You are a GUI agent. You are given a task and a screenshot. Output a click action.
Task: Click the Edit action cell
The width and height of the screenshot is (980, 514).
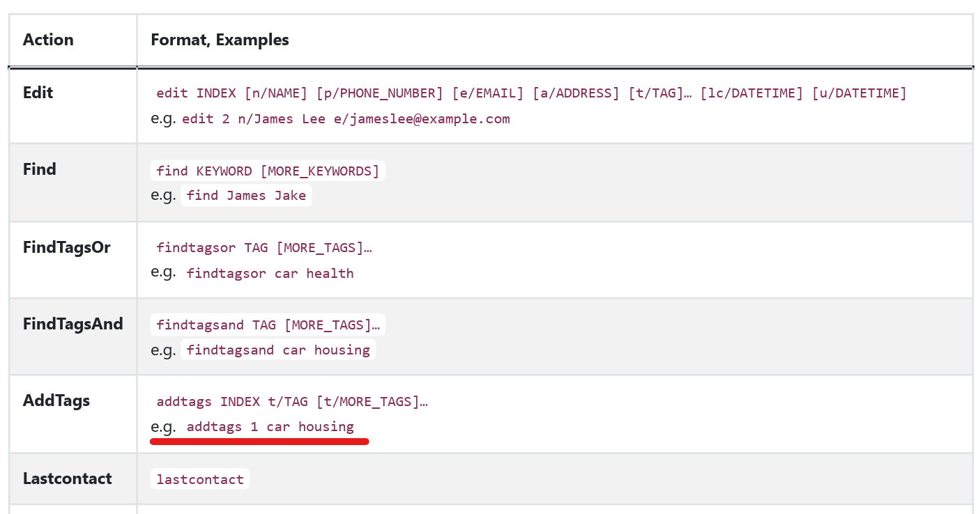[72, 106]
